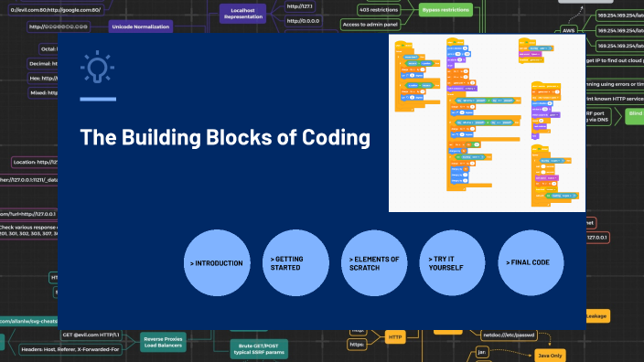Click the 'GET @evil.com HTTP/1.1' node
Screen dimensions: 644x362
[91, 335]
